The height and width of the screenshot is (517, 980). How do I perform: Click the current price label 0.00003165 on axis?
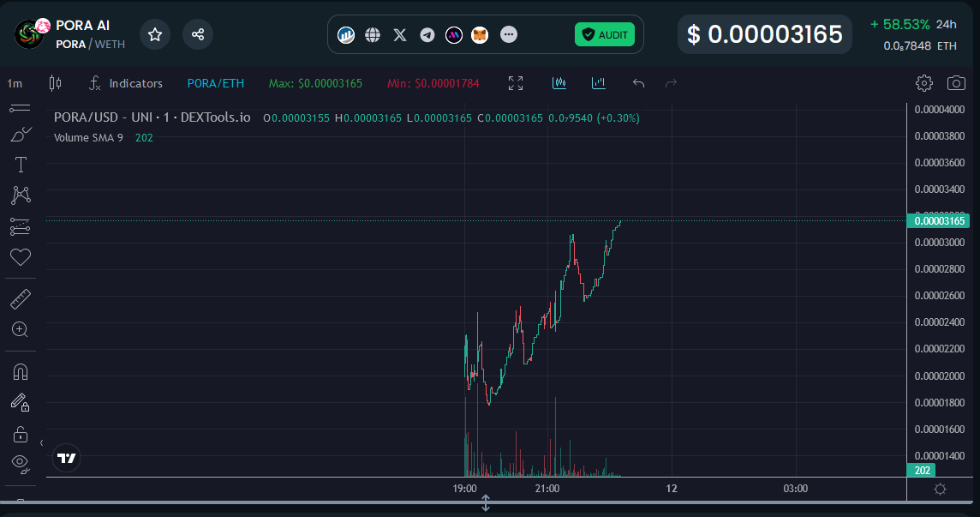[x=938, y=221]
